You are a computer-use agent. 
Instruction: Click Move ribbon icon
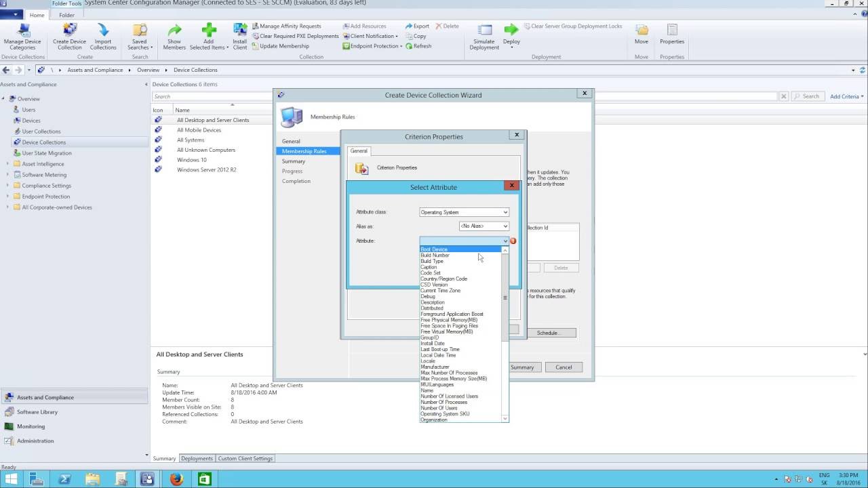pyautogui.click(x=642, y=34)
